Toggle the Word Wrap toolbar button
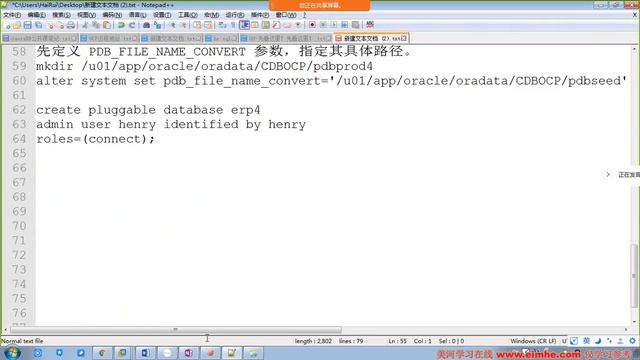The height and width of the screenshot is (360, 640). (x=222, y=25)
